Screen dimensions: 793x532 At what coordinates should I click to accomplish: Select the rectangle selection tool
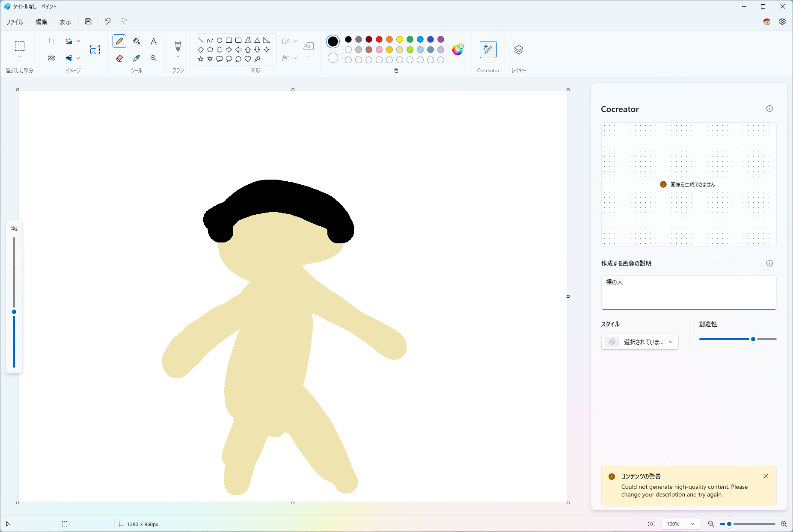[19, 46]
